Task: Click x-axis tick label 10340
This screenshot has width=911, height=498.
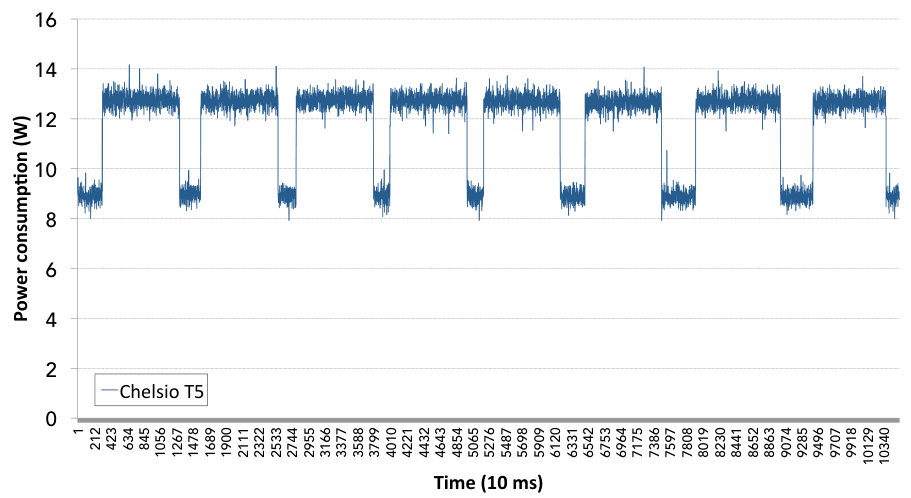Action: tap(885, 446)
